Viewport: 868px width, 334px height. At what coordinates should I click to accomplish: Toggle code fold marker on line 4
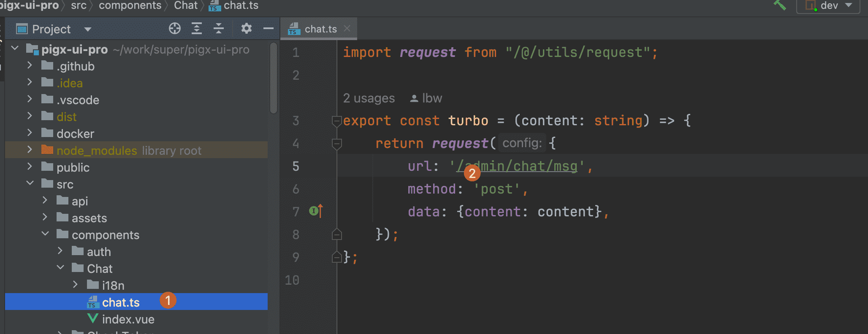click(x=336, y=144)
